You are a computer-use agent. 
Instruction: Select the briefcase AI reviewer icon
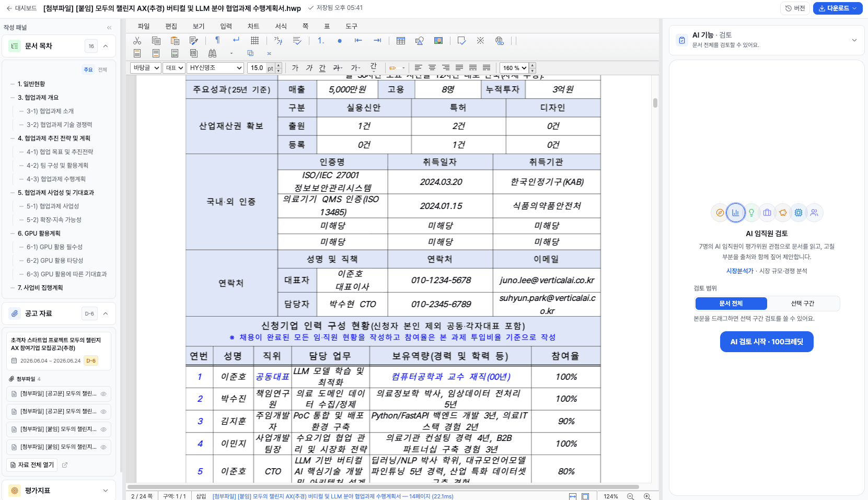pos(767,213)
